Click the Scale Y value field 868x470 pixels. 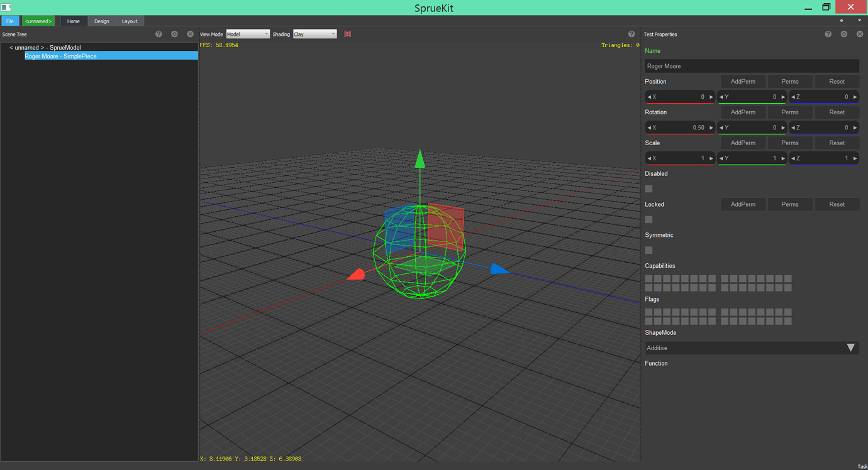tap(752, 158)
